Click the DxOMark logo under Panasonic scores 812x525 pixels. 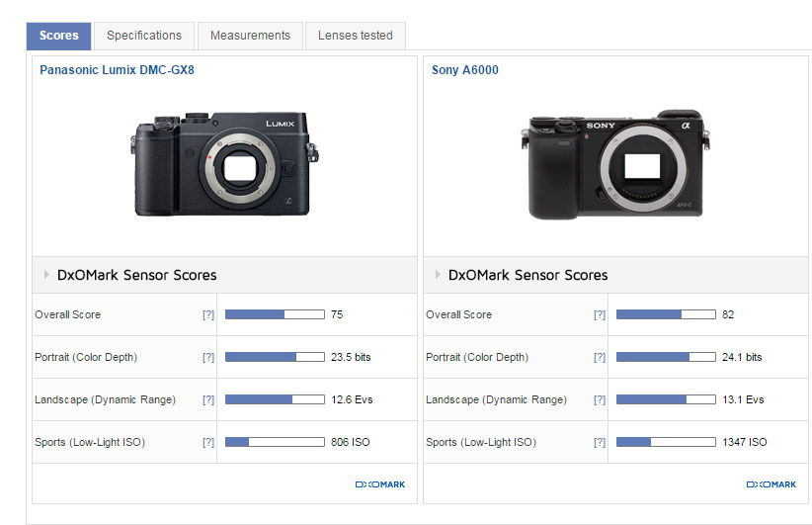[x=380, y=484]
